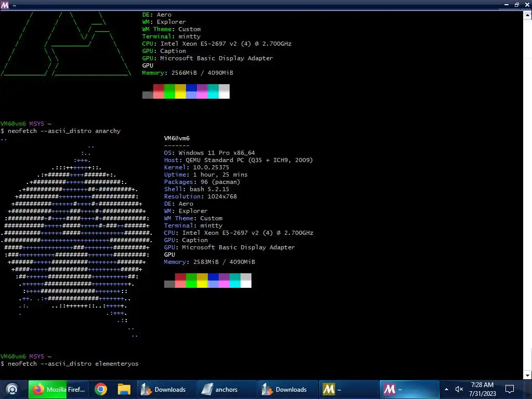Click the 'Resolution: 1024x768' line
The width and height of the screenshot is (532, 399).
[x=200, y=196]
